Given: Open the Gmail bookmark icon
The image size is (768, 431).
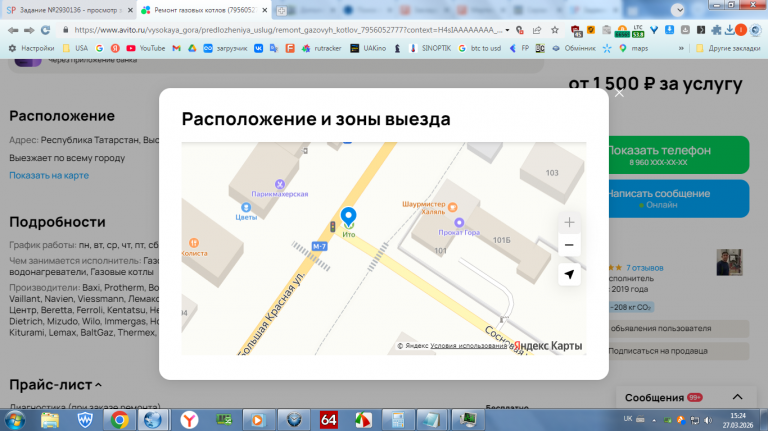Looking at the screenshot, I should coord(176,48).
